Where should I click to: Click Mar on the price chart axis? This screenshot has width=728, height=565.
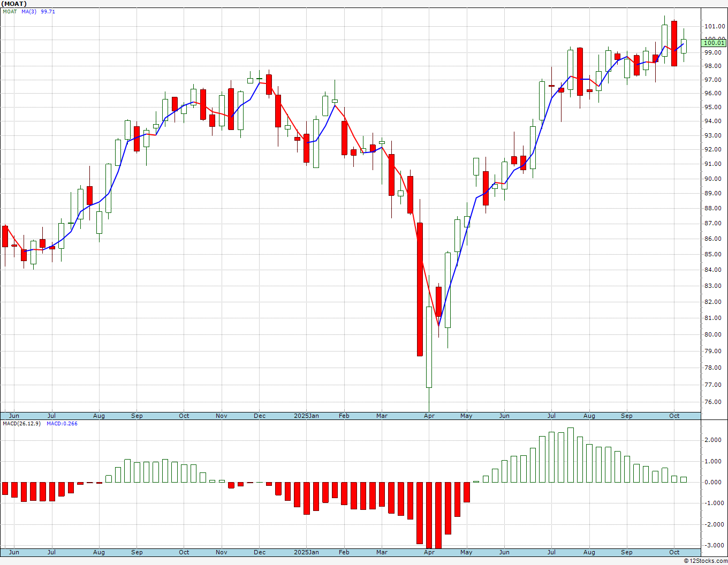(x=382, y=416)
